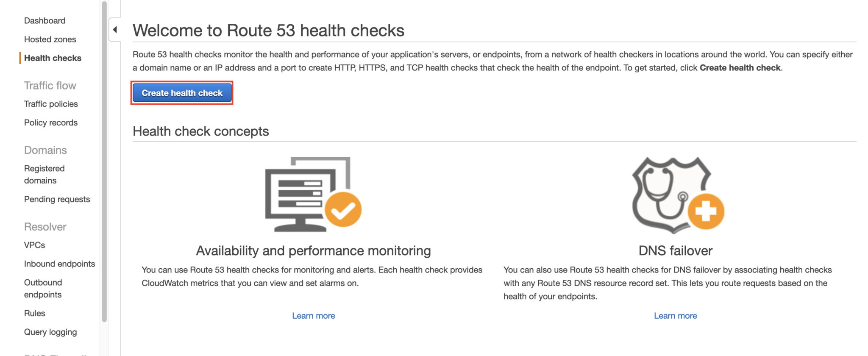
Task: Open Hosted zones page
Action: click(50, 39)
